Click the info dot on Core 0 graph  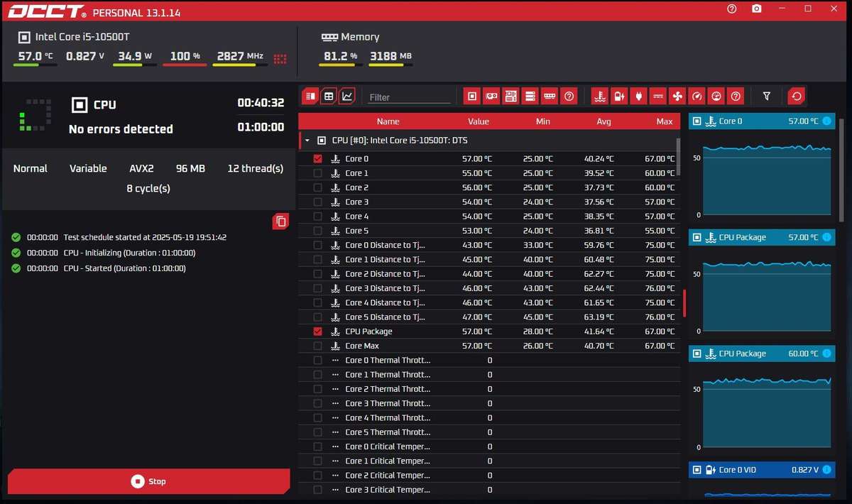(826, 121)
